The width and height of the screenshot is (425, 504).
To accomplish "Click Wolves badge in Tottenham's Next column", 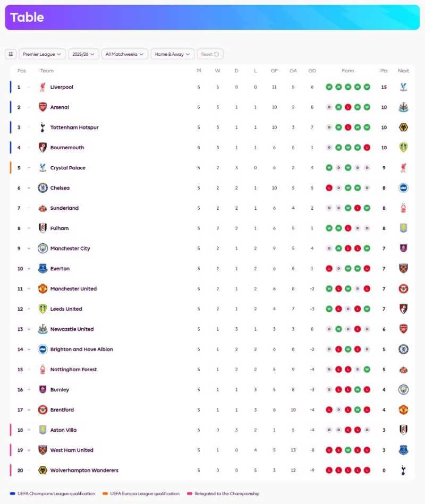I will coord(403,127).
